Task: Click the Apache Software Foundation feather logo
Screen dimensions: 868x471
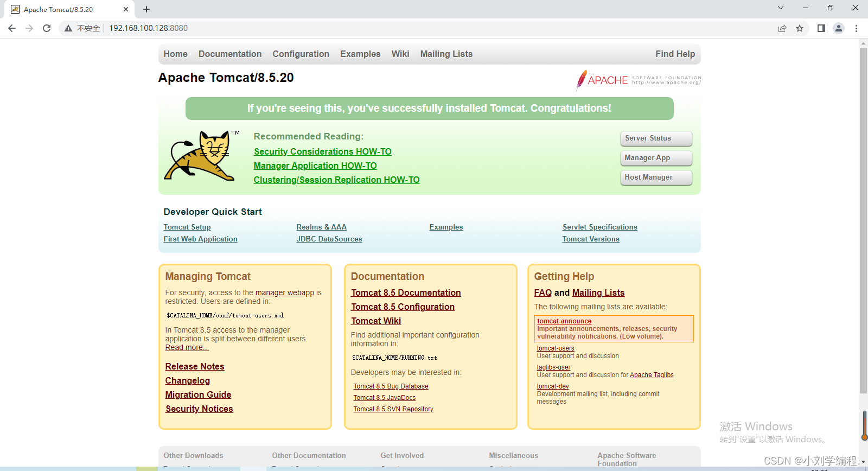Action: coord(639,80)
